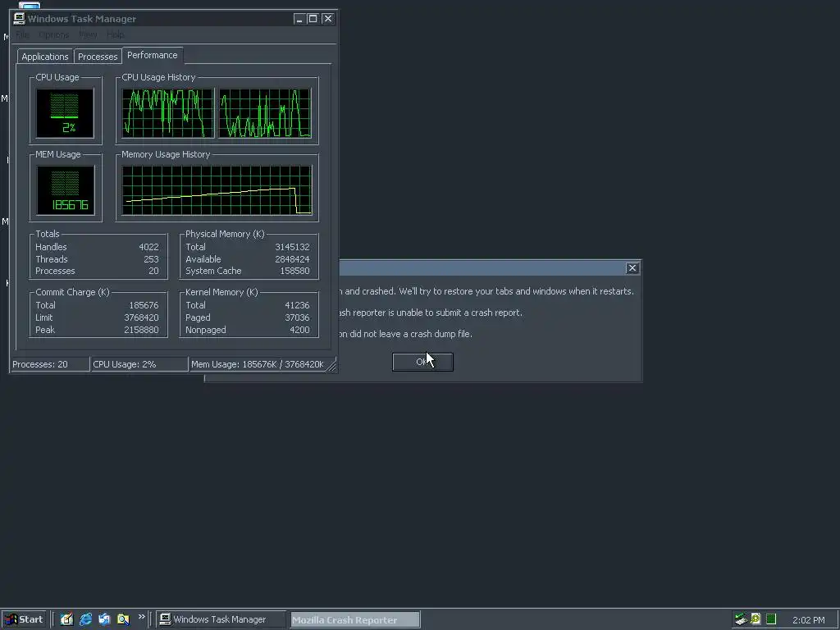Open the Help menu in Task Manager
The image size is (840, 630).
115,34
